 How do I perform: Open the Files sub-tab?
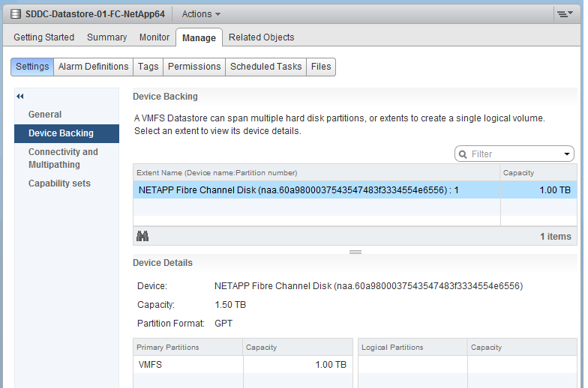point(321,67)
